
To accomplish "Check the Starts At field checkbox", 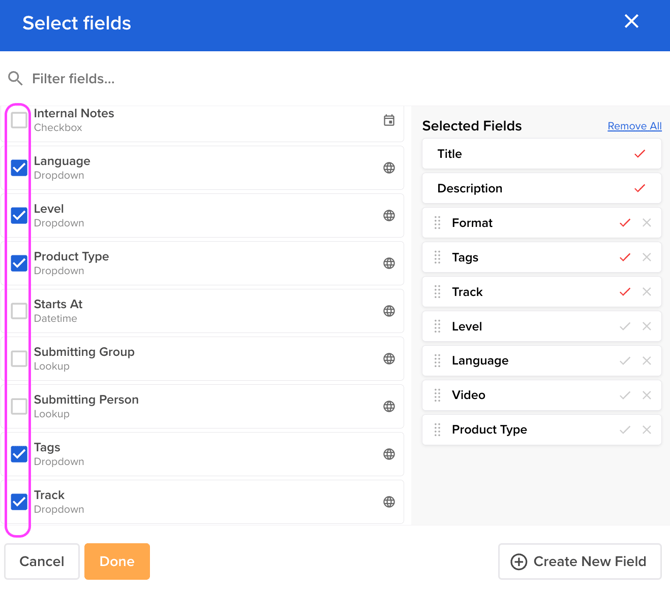I will pyautogui.click(x=19, y=311).
